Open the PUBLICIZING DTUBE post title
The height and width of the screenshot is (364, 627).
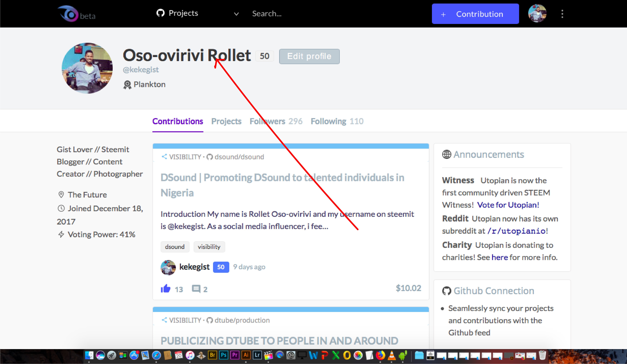pos(279,341)
